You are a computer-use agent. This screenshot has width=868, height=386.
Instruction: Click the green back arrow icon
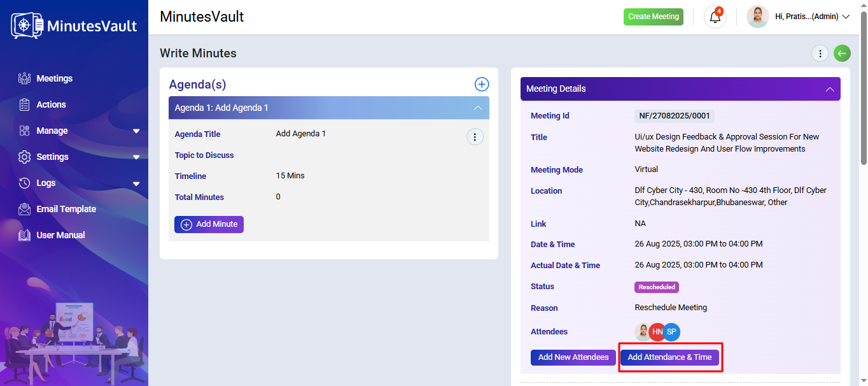click(842, 54)
